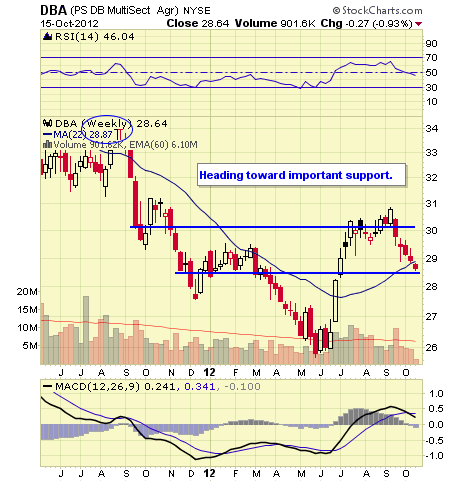Click the 15M label on volume axis
Viewport: 460px width, 482px height.
27,310
